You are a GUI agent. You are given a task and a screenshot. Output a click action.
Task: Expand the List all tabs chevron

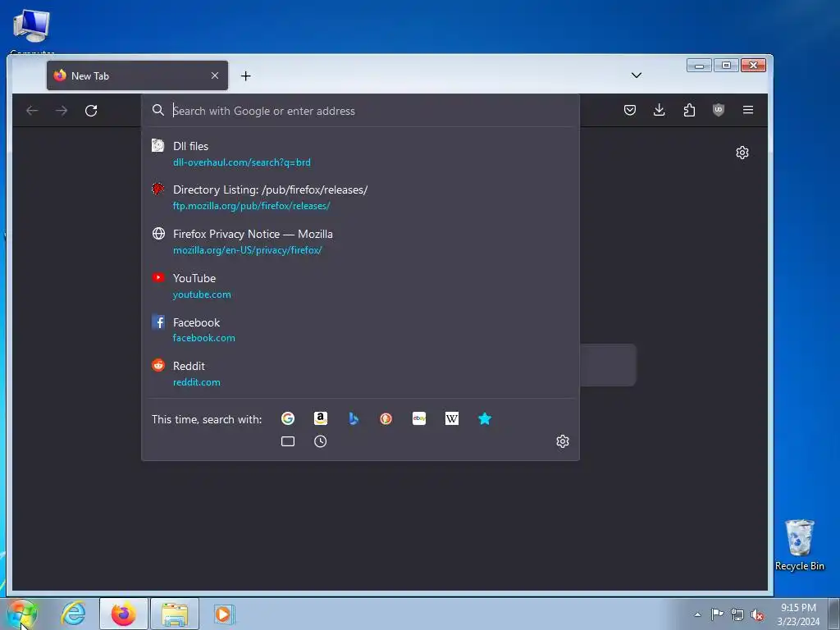point(637,75)
